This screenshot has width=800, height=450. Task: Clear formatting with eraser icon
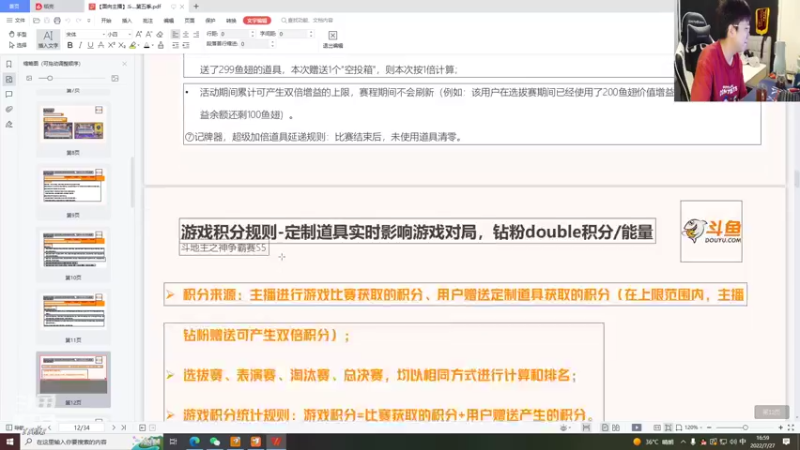160,34
